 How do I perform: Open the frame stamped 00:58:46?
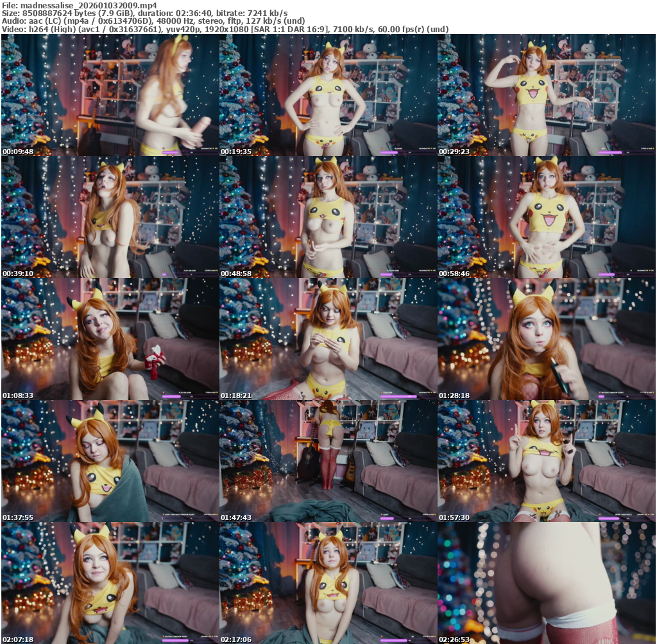tap(547, 217)
